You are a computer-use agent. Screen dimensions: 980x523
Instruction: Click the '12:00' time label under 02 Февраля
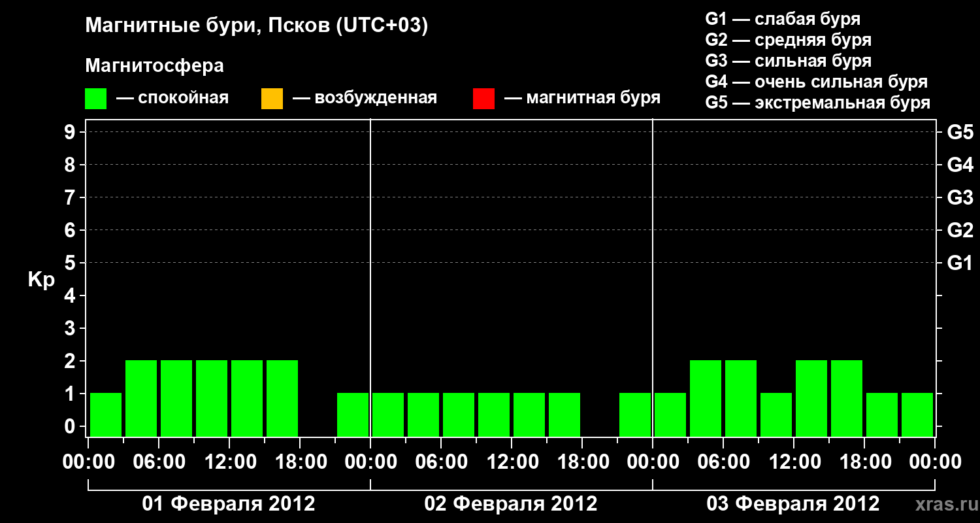click(x=512, y=462)
